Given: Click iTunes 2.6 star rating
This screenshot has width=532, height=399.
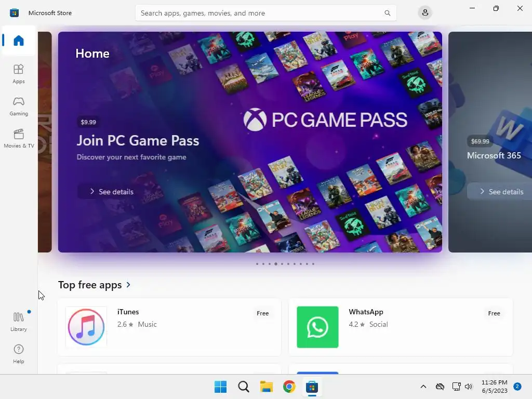Looking at the screenshot, I should 125,324.
